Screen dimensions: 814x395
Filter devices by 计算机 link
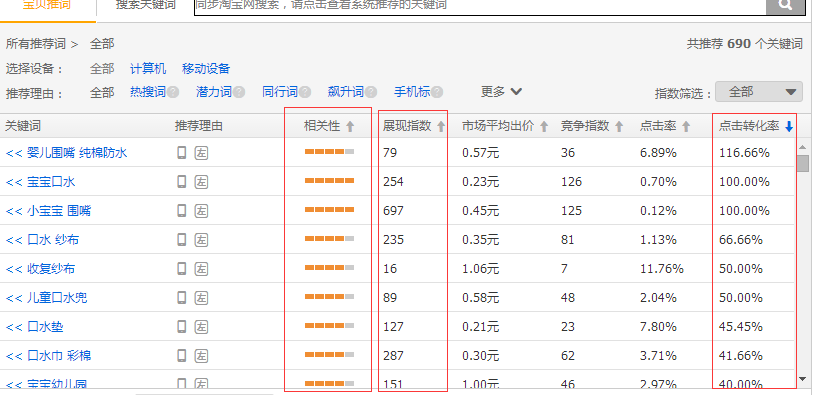pos(148,69)
